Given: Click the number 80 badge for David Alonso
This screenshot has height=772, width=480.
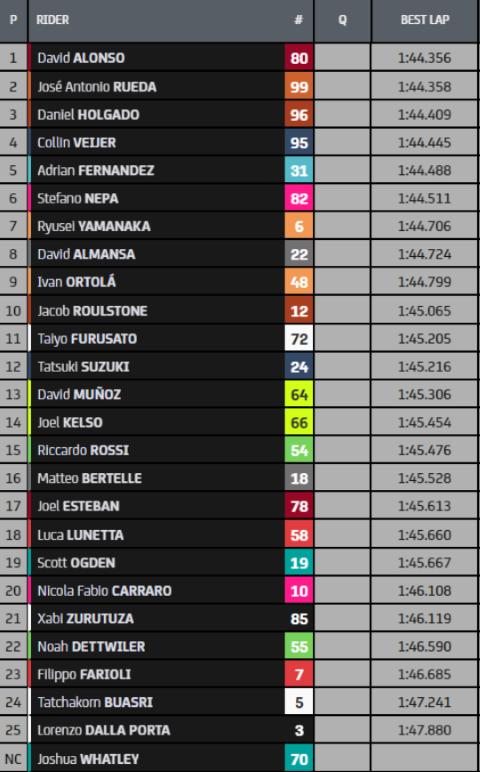Looking at the screenshot, I should [299, 58].
